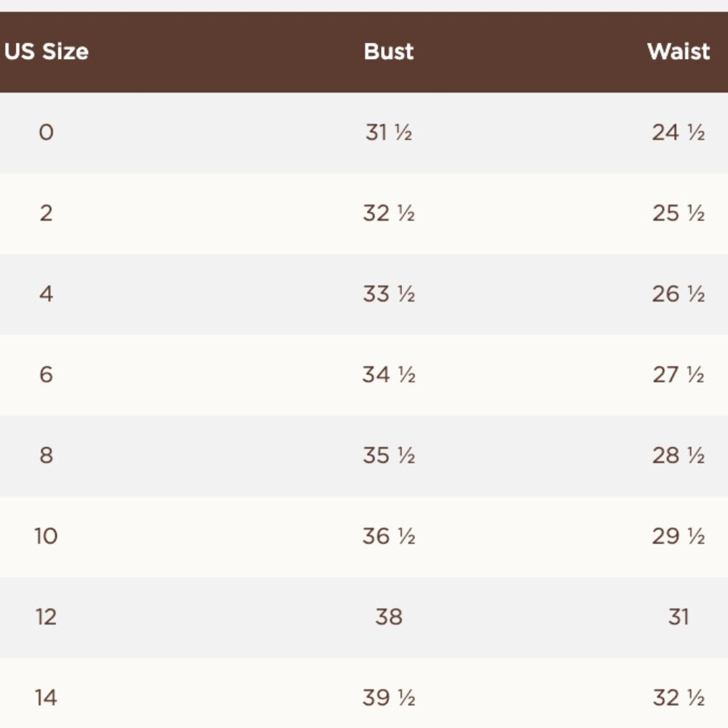Click the Waist column header
This screenshot has width=728, height=728.
[678, 52]
